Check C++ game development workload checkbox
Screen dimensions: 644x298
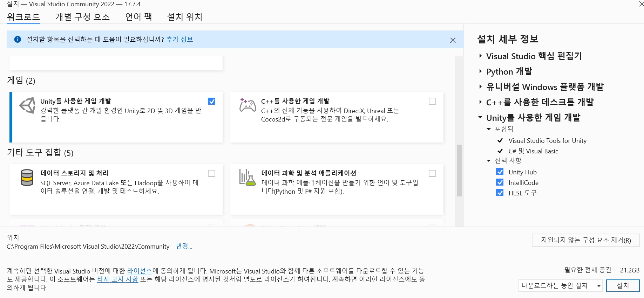point(433,101)
